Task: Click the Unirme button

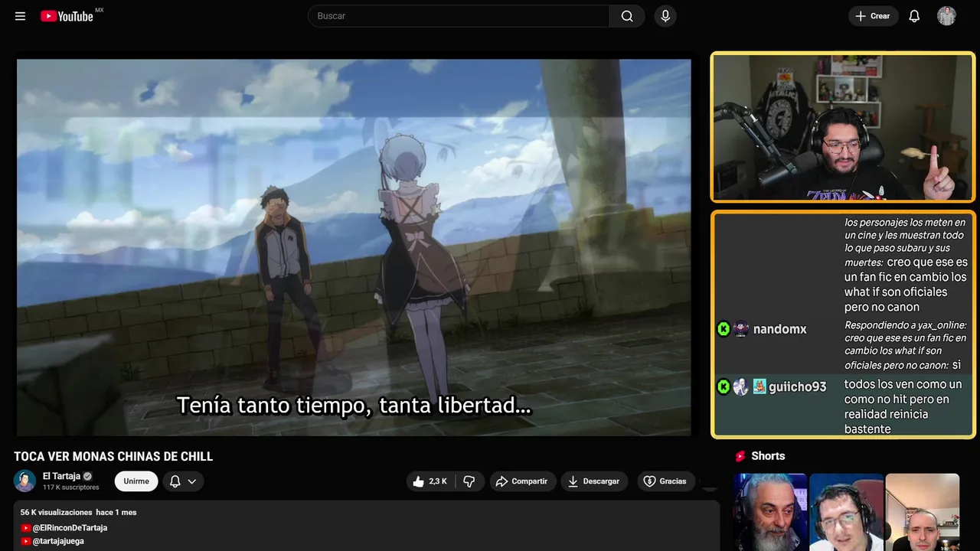Action: tap(136, 481)
